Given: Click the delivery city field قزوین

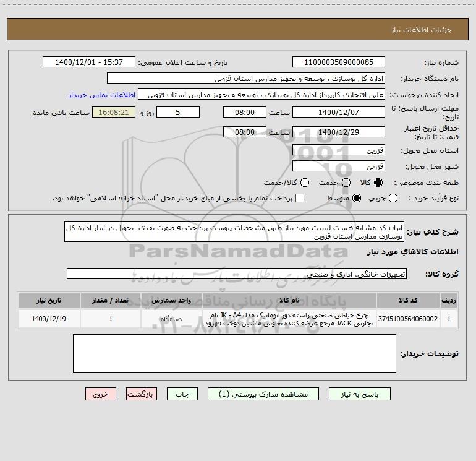Looking at the screenshot, I should pos(339,166).
